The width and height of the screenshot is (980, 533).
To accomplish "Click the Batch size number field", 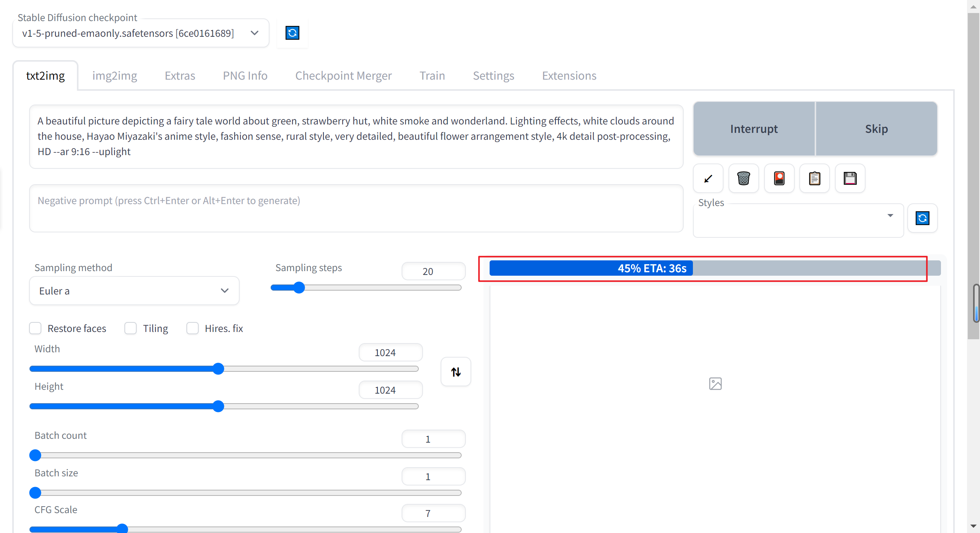I will pyautogui.click(x=433, y=476).
